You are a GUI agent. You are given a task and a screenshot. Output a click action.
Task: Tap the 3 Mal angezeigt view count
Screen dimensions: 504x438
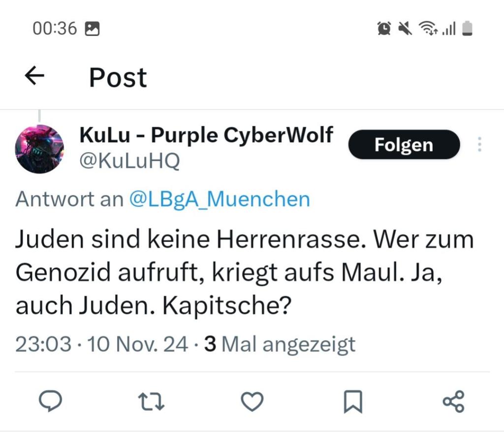280,344
